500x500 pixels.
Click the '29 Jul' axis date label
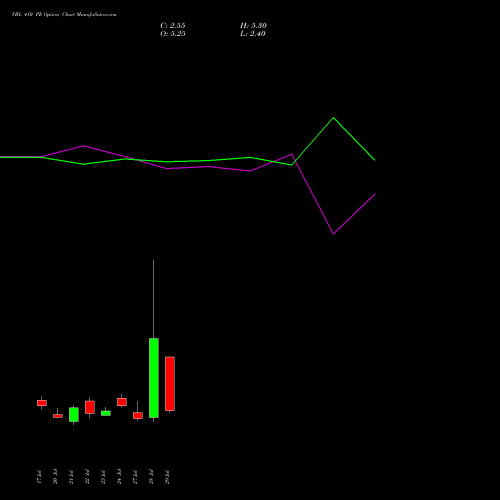[167, 477]
